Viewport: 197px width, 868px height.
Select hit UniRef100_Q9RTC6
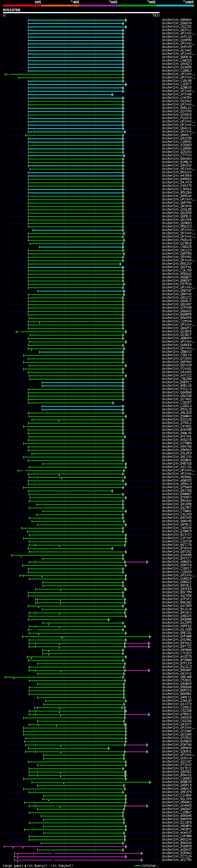pyautogui.click(x=177, y=565)
